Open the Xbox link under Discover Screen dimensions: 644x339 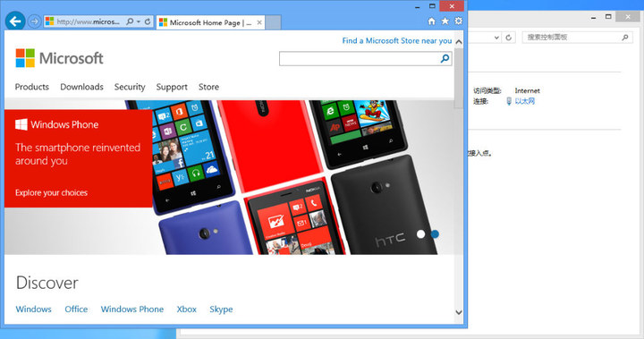point(186,309)
